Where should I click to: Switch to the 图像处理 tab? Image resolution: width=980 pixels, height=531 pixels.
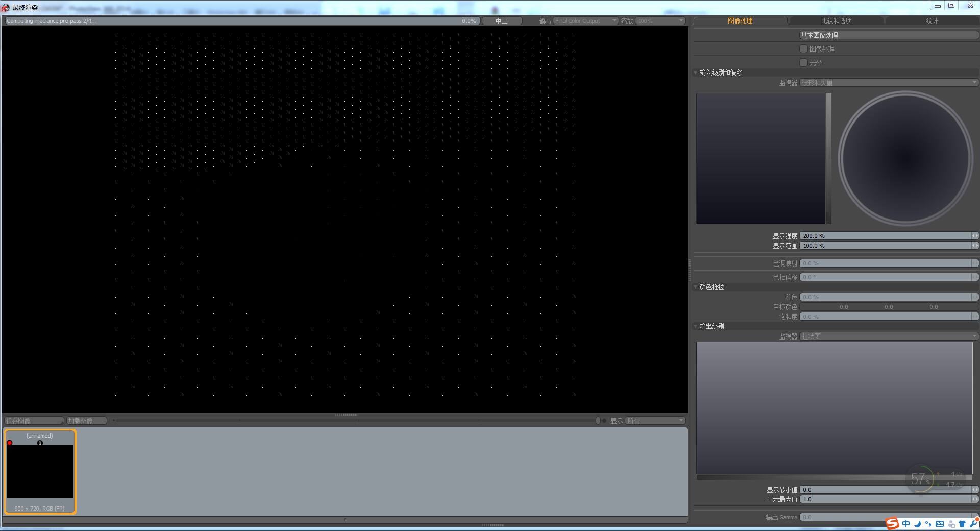coord(740,21)
